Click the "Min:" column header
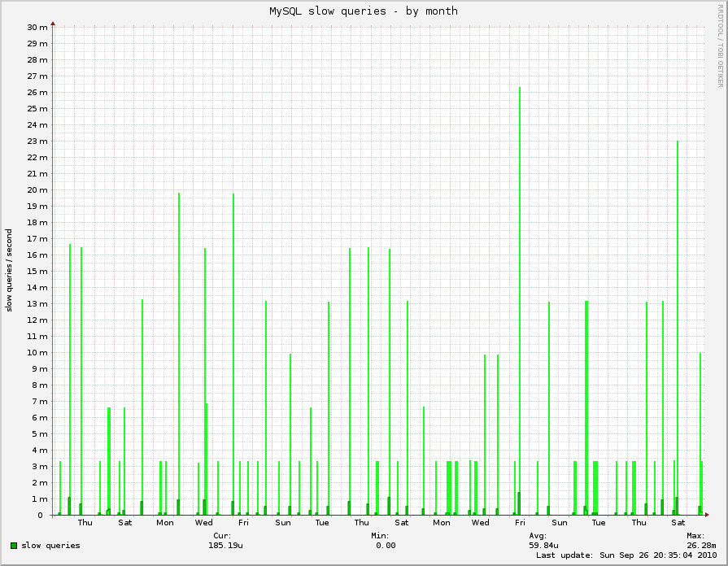Screen dimensions: 728x566 pos(380,536)
